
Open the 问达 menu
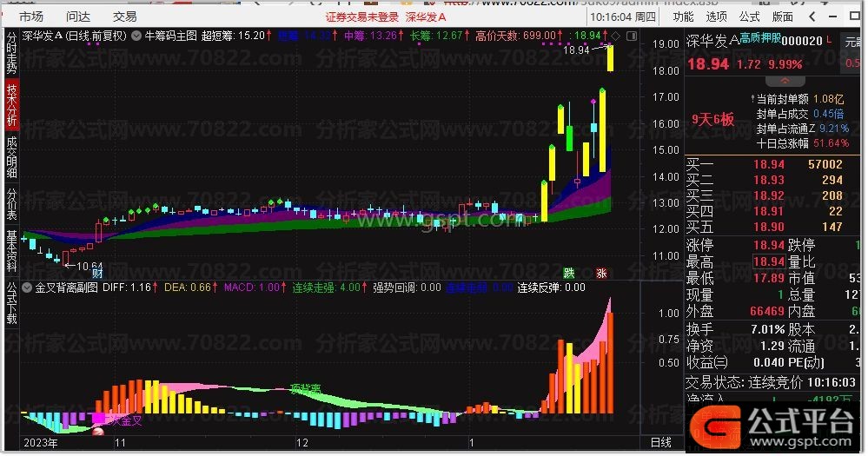tap(78, 17)
